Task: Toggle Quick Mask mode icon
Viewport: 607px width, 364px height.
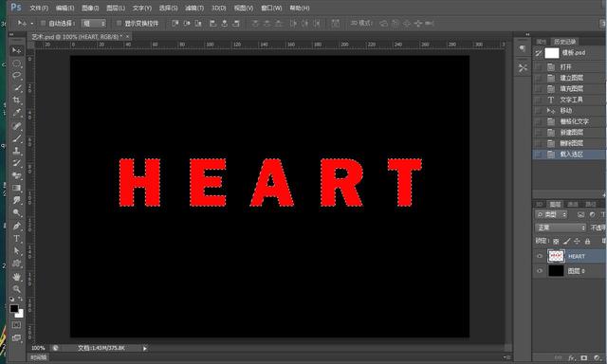Action: (16, 325)
